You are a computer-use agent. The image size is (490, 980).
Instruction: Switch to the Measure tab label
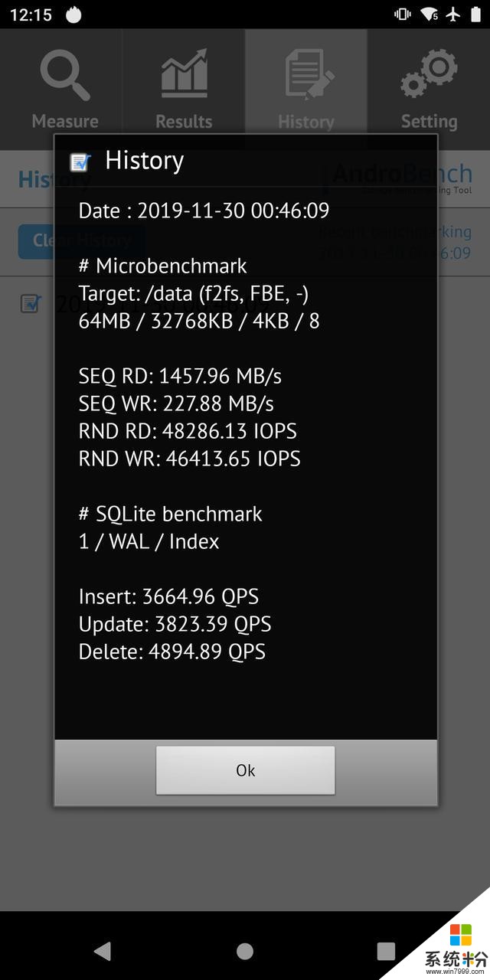65,122
